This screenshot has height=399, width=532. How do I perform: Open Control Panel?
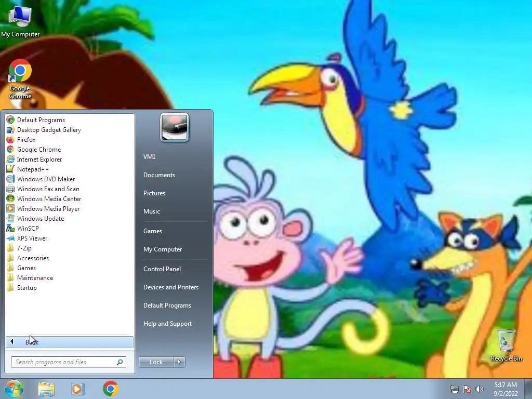point(162,269)
